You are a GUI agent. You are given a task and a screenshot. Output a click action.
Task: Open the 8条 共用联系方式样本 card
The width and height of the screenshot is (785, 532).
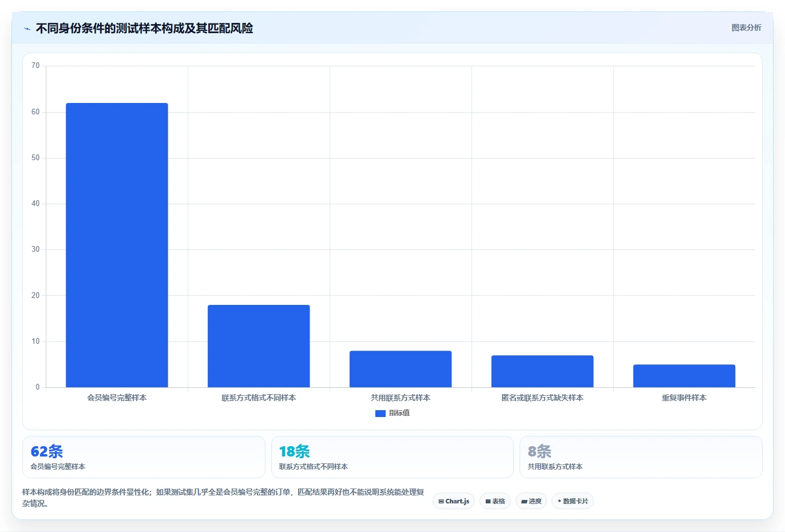click(641, 457)
